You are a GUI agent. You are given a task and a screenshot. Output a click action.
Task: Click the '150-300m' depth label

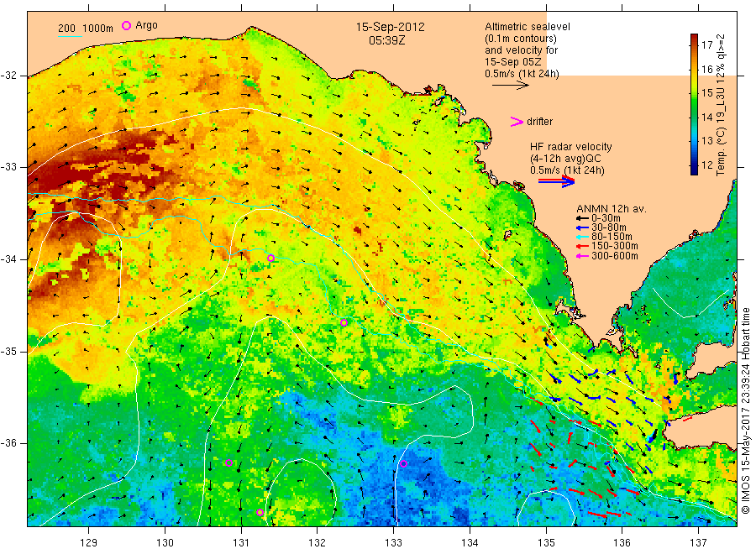coord(615,246)
